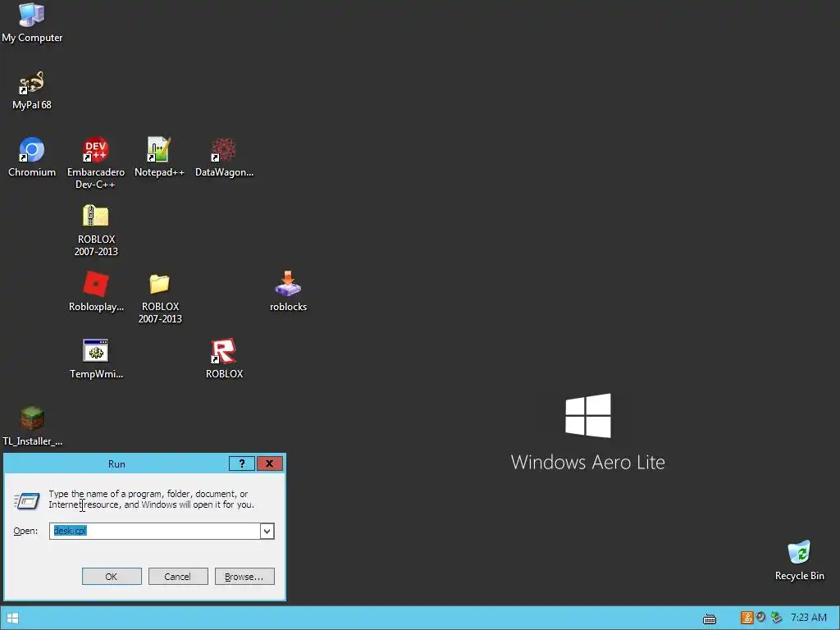Click the Run program icon in the dialog
Viewport: 840px width, 630px height.
(27, 500)
